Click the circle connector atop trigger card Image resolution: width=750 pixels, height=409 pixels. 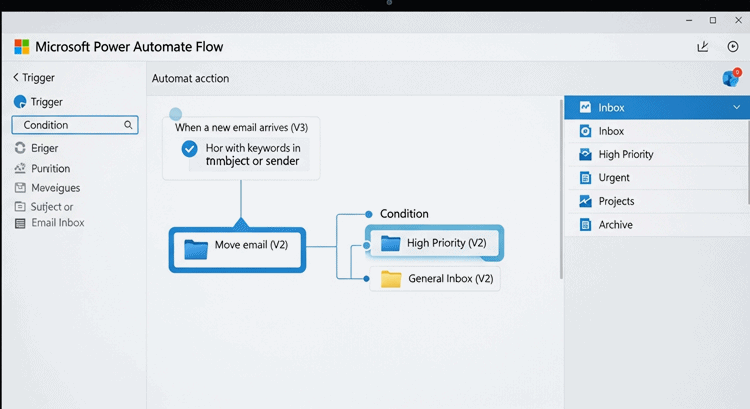[176, 114]
